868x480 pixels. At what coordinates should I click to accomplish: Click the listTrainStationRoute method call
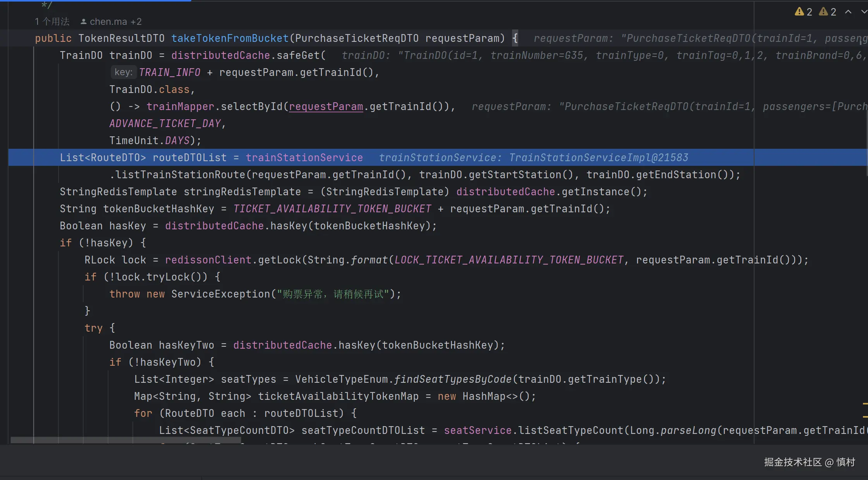click(x=180, y=175)
